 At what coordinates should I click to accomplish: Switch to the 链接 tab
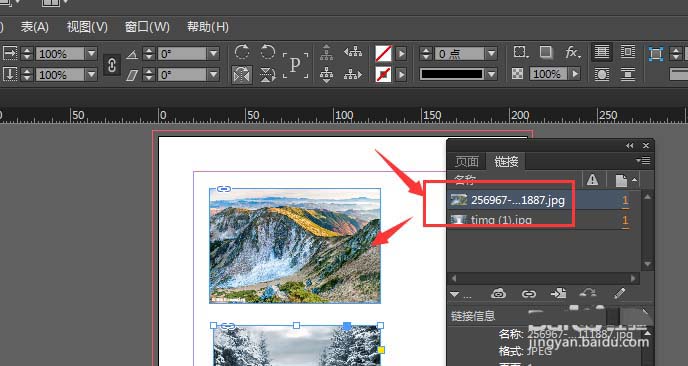[506, 161]
